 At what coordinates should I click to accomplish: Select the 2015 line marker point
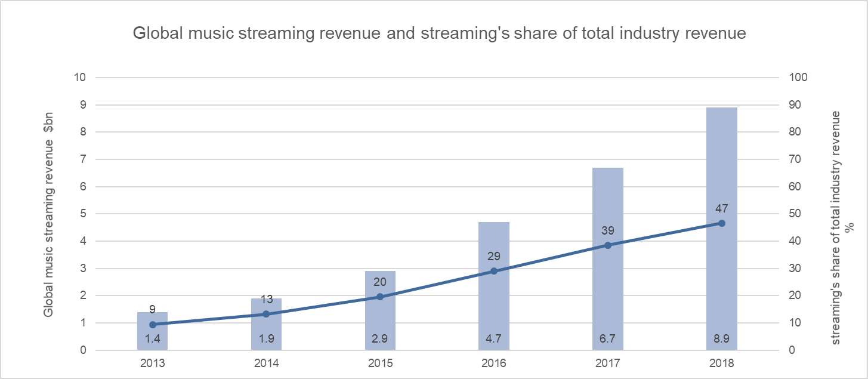pos(380,297)
